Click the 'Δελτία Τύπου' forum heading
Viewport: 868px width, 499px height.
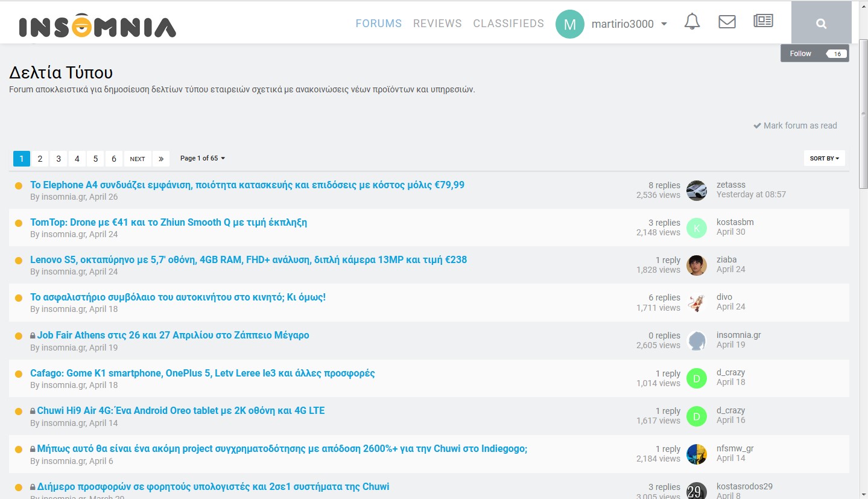pyautogui.click(x=61, y=72)
